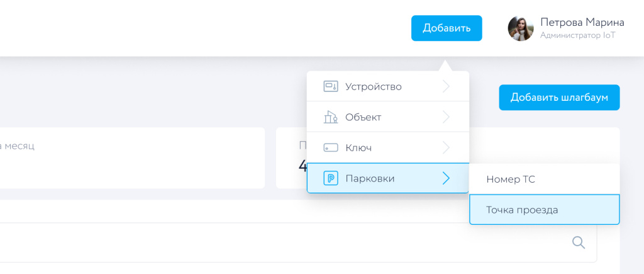Click the parking P icon beside Парковки
The height and width of the screenshot is (274, 644).
point(331,178)
